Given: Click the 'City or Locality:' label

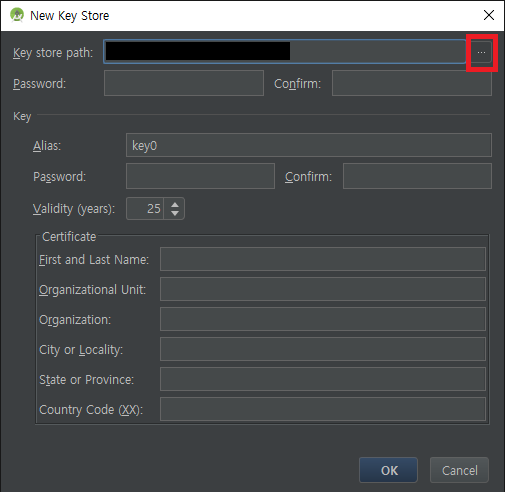Looking at the screenshot, I should click(x=81, y=350).
